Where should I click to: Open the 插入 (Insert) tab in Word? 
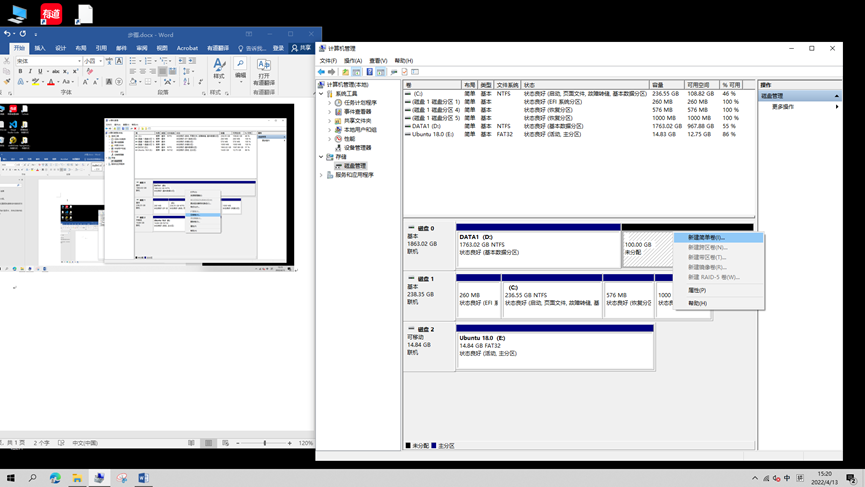click(40, 48)
